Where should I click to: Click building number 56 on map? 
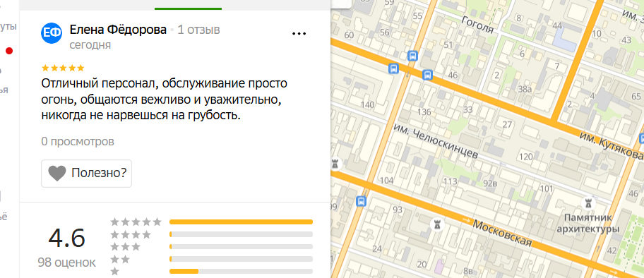point(385,32)
